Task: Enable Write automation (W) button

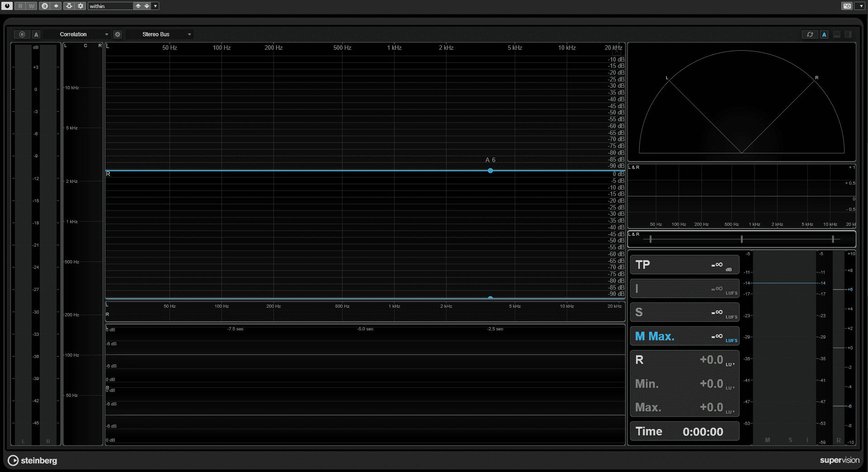Action: pyautogui.click(x=31, y=6)
